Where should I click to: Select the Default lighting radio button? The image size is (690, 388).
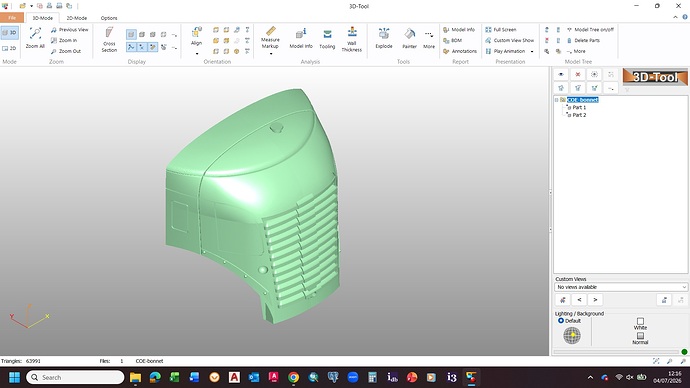(x=561, y=321)
